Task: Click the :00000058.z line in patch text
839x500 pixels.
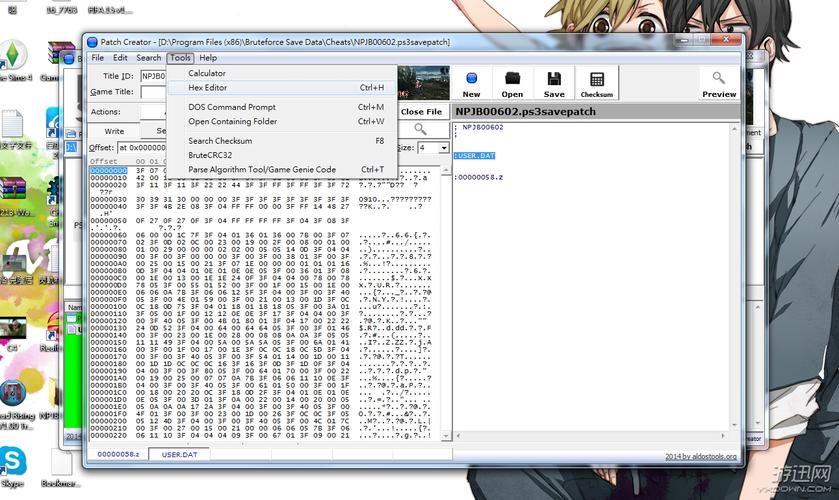Action: click(478, 177)
